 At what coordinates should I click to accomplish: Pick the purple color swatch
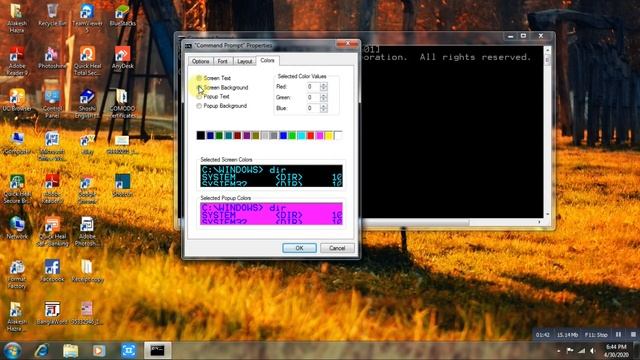pyautogui.click(x=247, y=136)
